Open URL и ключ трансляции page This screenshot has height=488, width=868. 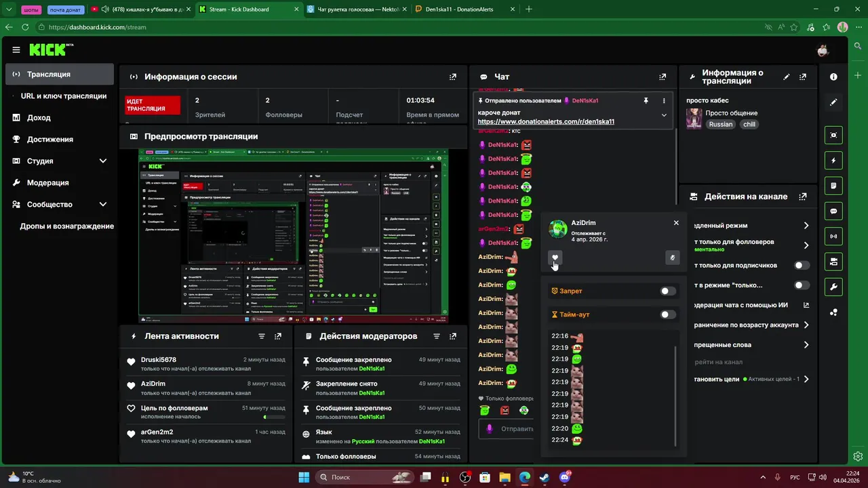[x=63, y=96]
